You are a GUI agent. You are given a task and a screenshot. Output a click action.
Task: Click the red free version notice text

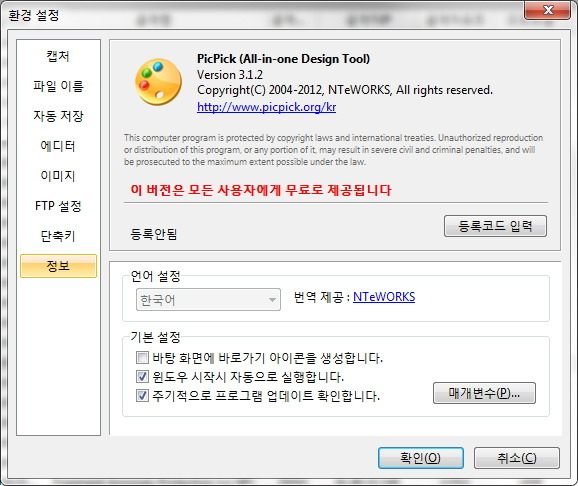tap(261, 190)
